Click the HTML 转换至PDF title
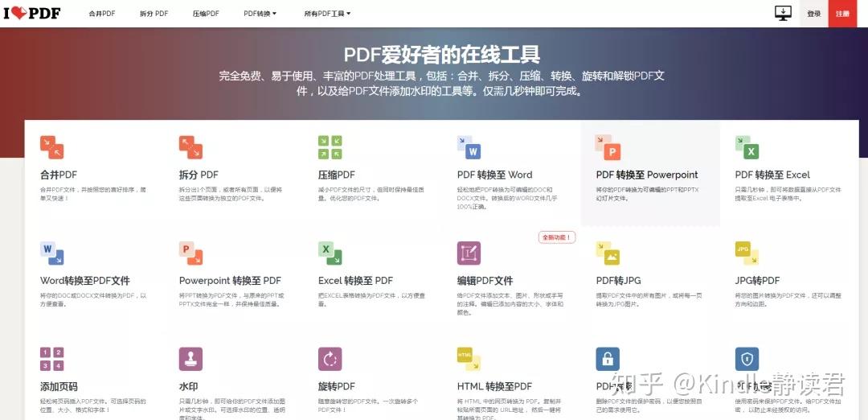 495,386
